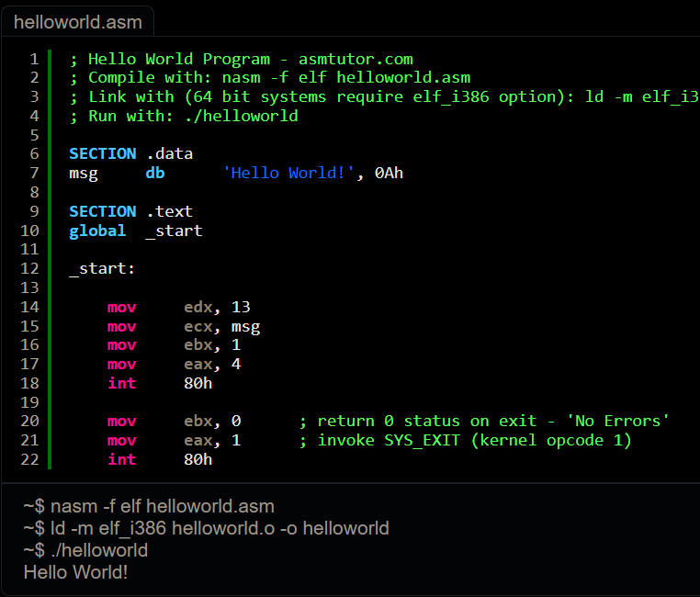Click the ld -m elf_i386 terminal command line

click(207, 529)
